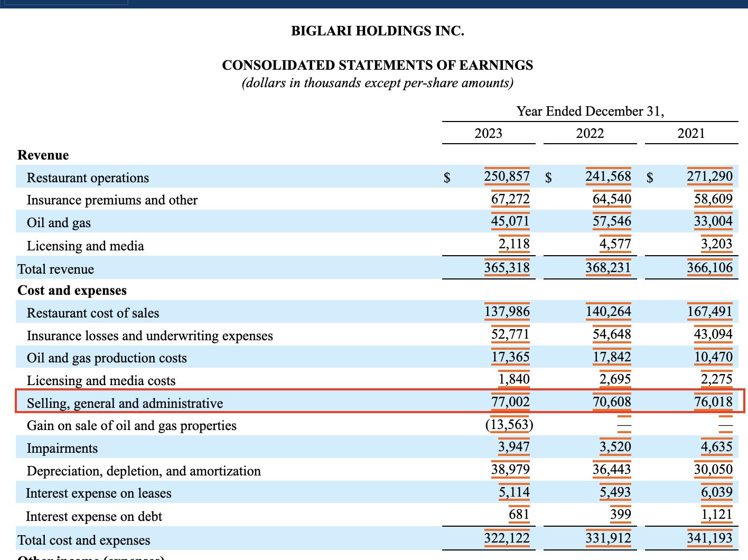748x560 pixels.
Task: Click the Total revenue label
Action: point(55,269)
